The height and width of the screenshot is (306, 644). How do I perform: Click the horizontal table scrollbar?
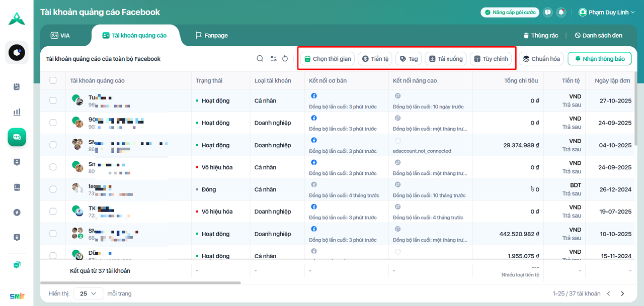pyautogui.click(x=140, y=283)
